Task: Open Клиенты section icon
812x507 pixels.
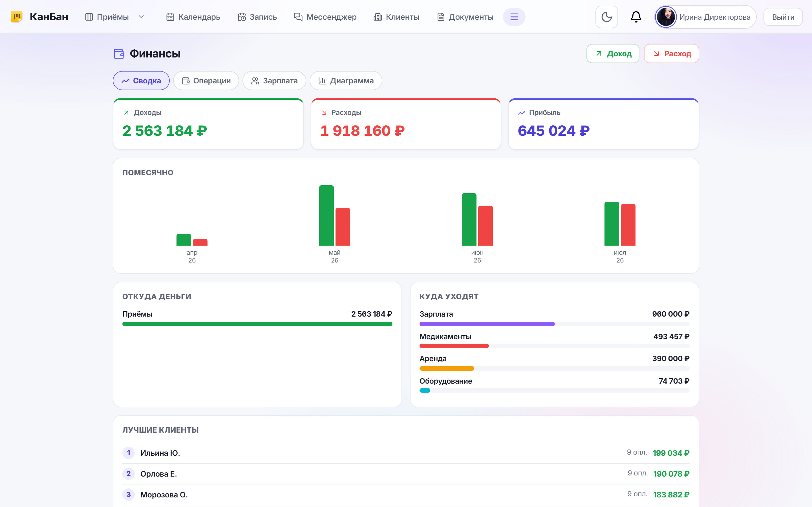Action: pos(378,17)
